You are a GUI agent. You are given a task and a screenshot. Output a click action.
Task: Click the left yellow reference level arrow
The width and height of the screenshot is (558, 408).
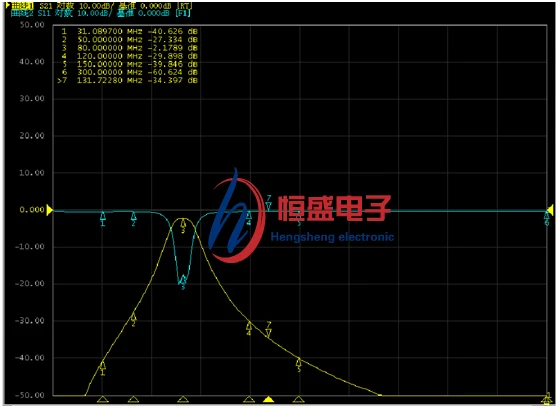pyautogui.click(x=49, y=210)
